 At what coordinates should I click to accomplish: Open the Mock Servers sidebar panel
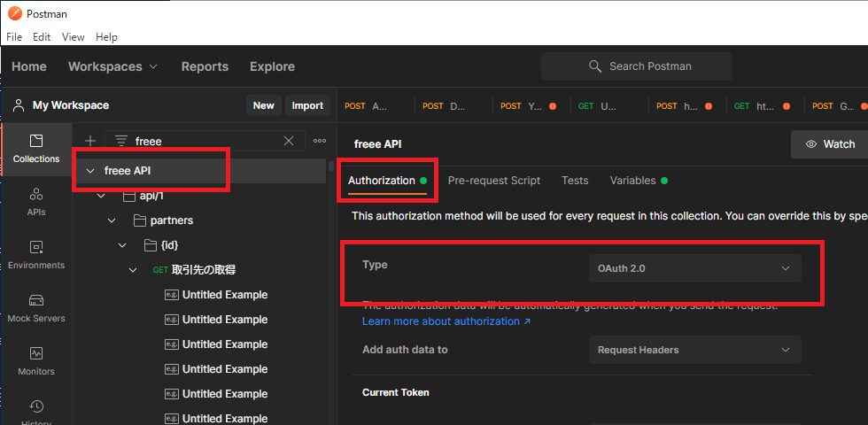[36, 308]
